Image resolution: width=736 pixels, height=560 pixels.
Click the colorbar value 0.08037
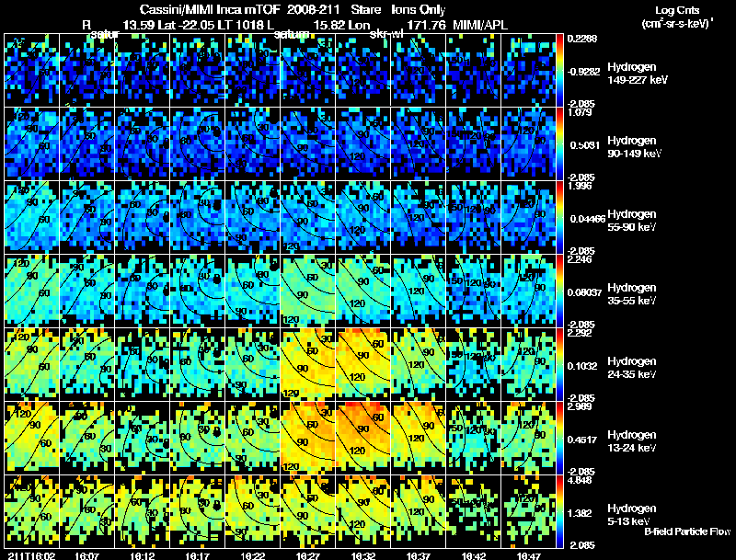[x=586, y=292]
